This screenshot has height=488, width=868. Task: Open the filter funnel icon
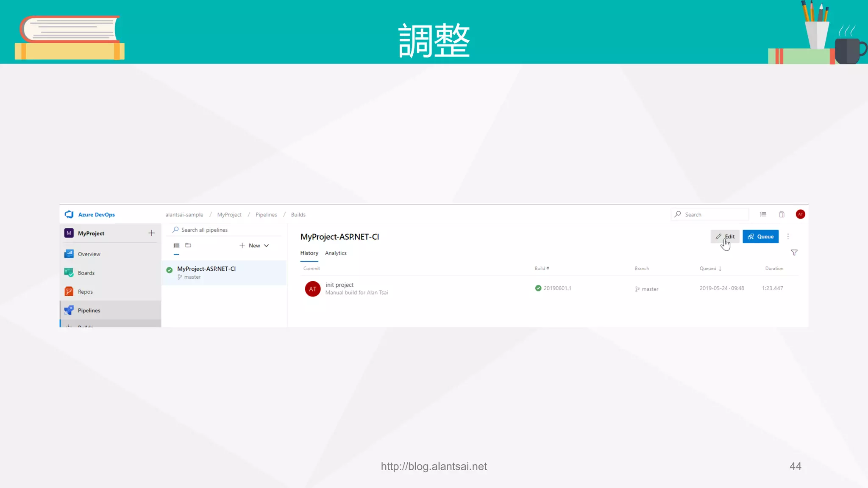pos(794,252)
